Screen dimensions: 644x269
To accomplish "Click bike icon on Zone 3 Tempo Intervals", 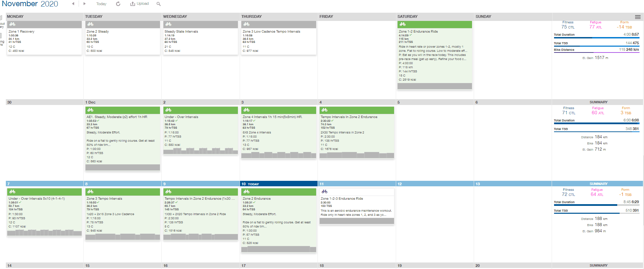I will (x=90, y=192).
